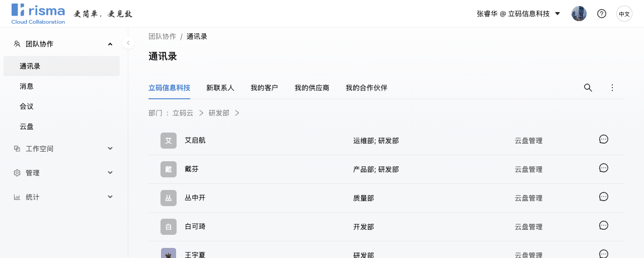
Task: Open 消息 in the sidebar
Action: pyautogui.click(x=27, y=86)
